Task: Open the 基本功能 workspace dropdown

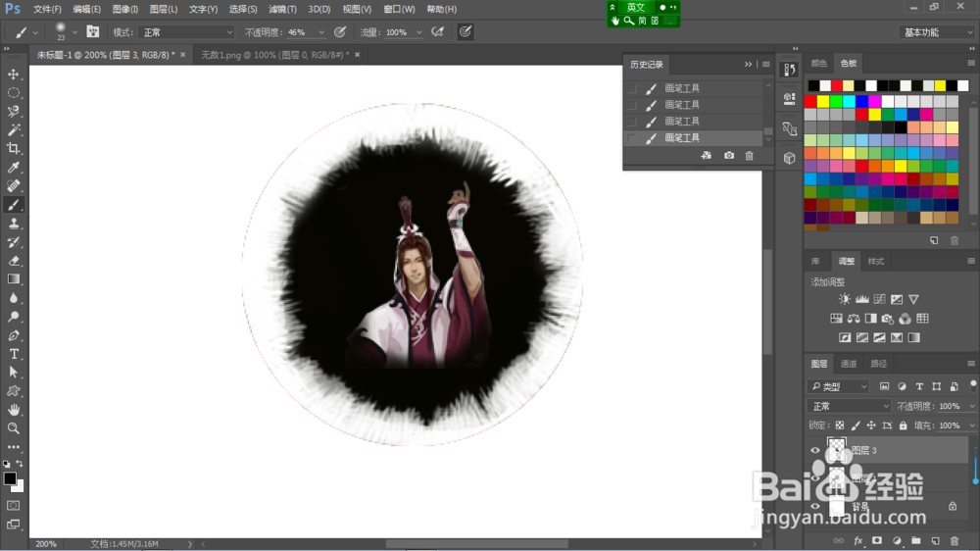Action: point(936,32)
